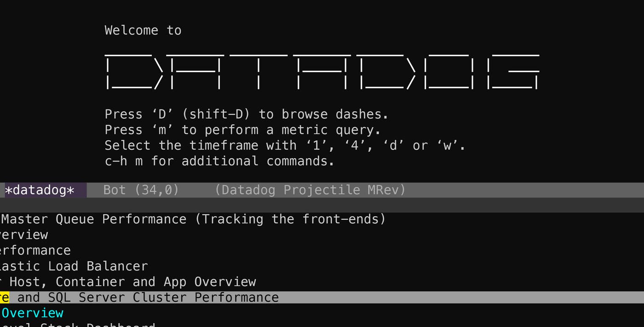Open the cyan Overview dashboard link

(32, 313)
